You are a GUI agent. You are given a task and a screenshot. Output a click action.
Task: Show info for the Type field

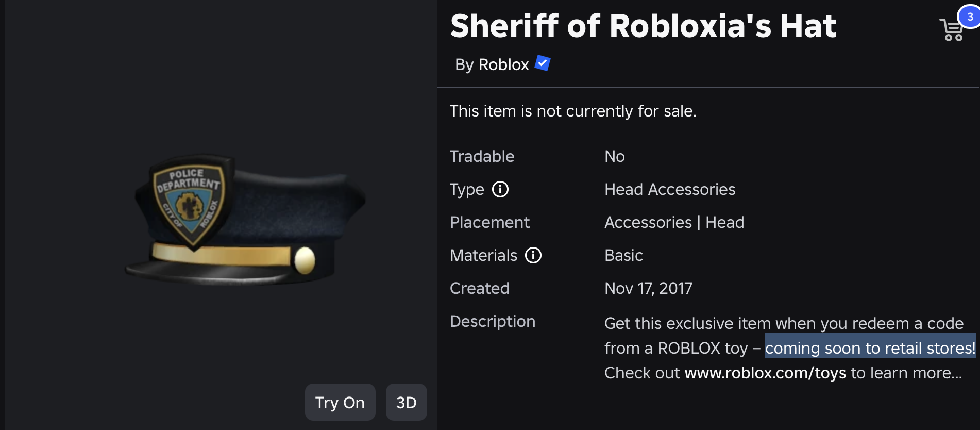coord(500,190)
